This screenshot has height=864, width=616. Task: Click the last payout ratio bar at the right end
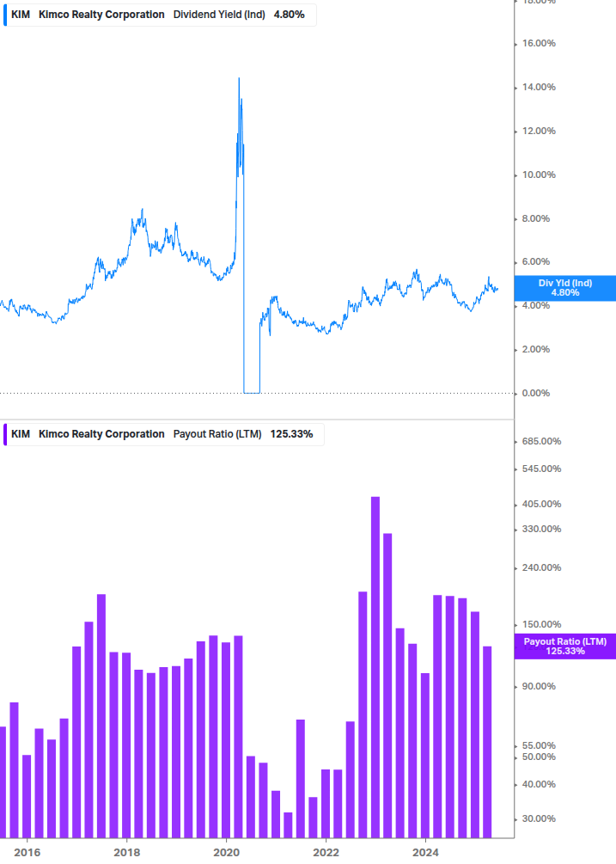[x=487, y=742]
